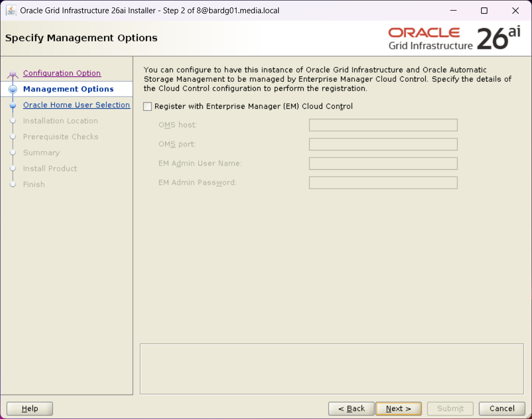Click the Management Options step bullet icon
This screenshot has height=419, width=532.
pyautogui.click(x=13, y=89)
